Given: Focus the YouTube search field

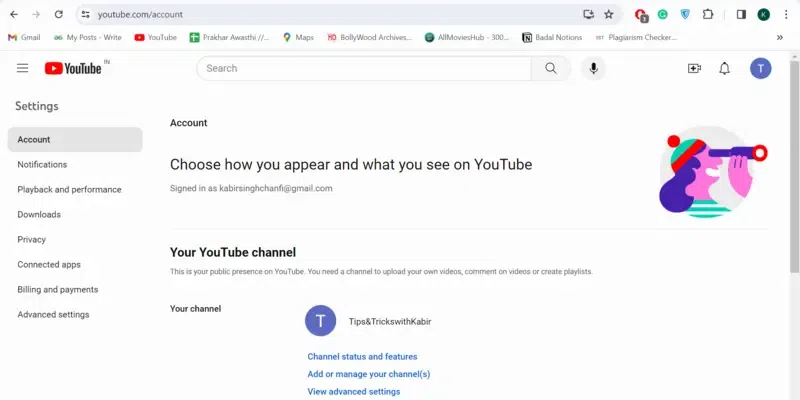Looking at the screenshot, I should point(364,68).
